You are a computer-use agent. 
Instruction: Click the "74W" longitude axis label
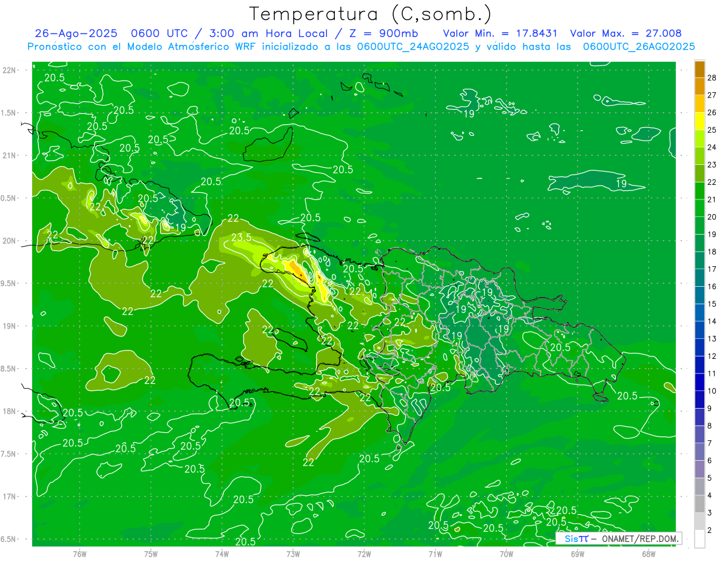[222, 554]
